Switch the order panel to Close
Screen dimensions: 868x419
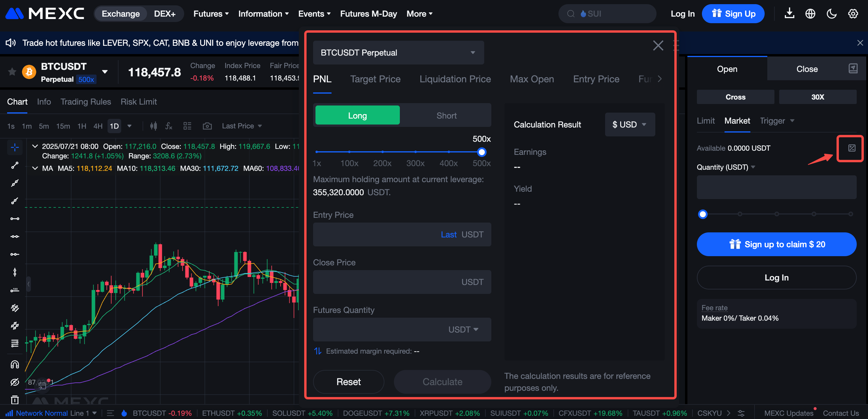[x=807, y=69]
